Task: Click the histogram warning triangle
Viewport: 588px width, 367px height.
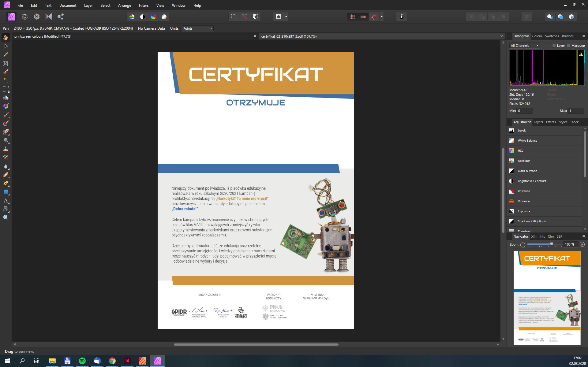Action: coord(581,54)
